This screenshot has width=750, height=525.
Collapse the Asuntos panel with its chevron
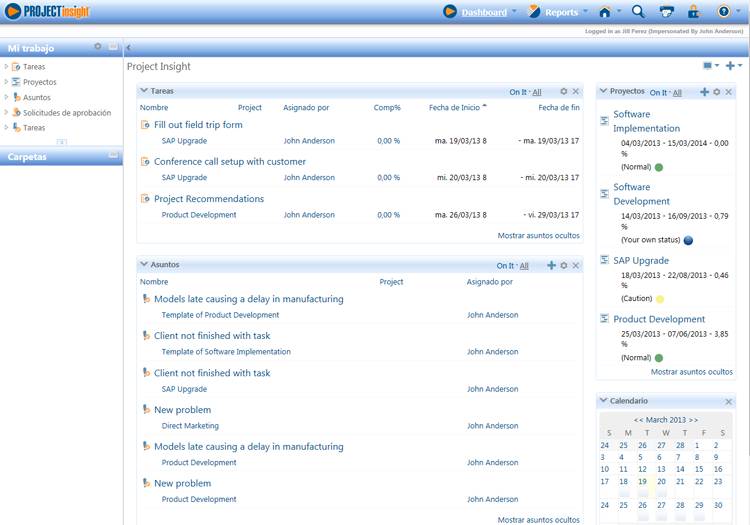144,265
